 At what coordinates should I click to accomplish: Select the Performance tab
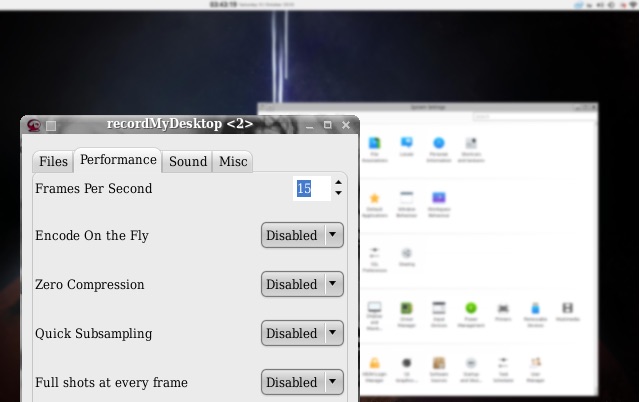click(118, 160)
